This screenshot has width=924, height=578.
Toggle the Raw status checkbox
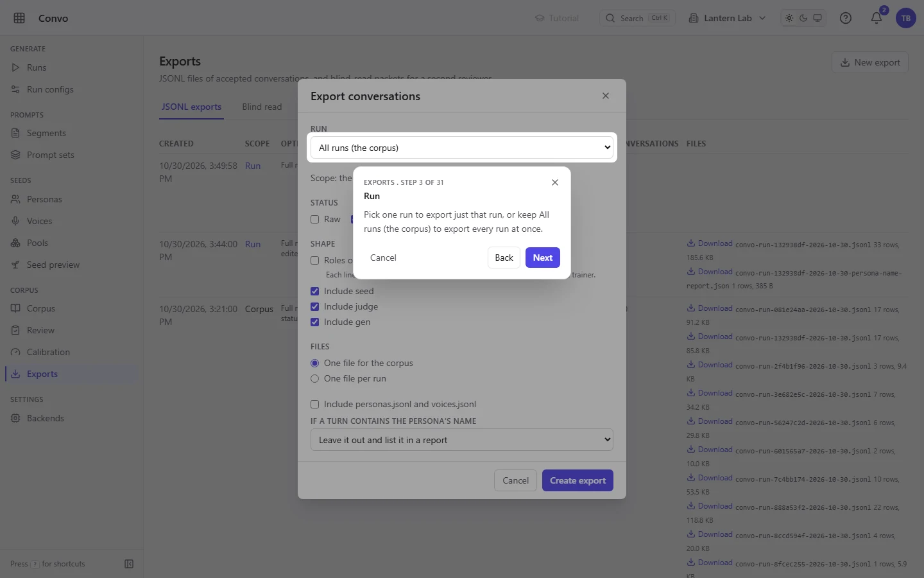point(315,220)
